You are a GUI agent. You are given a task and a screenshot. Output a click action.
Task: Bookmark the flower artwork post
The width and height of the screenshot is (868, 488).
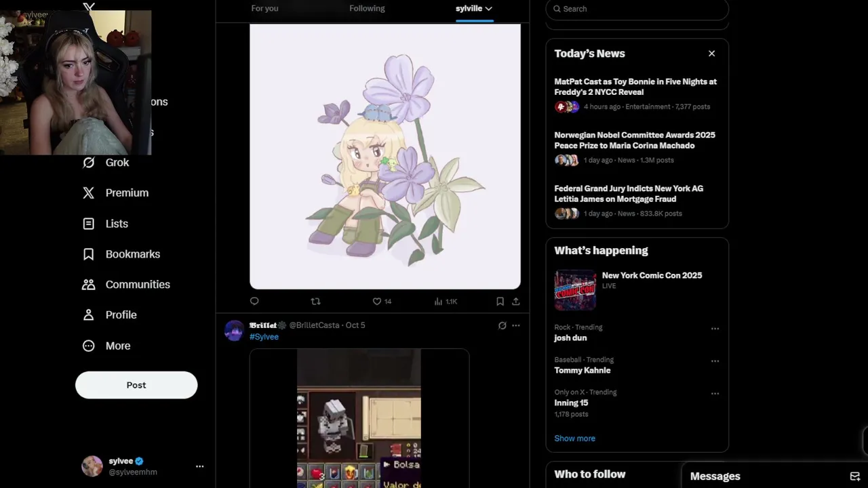pyautogui.click(x=500, y=301)
